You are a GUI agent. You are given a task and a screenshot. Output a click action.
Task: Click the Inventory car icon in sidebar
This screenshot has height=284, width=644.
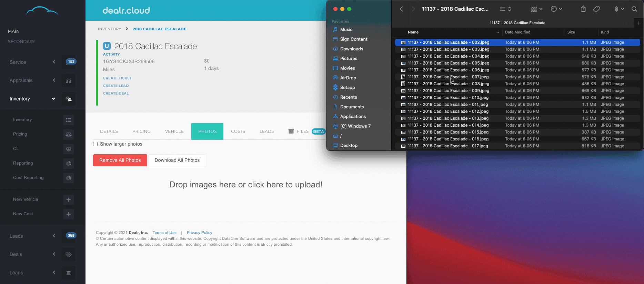[x=69, y=99]
